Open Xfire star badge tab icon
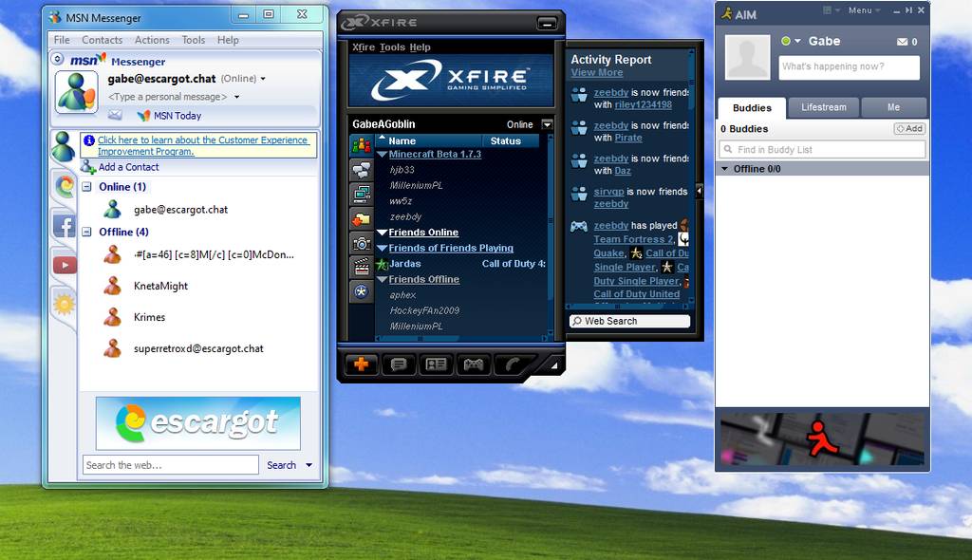The width and height of the screenshot is (972, 560). [362, 291]
